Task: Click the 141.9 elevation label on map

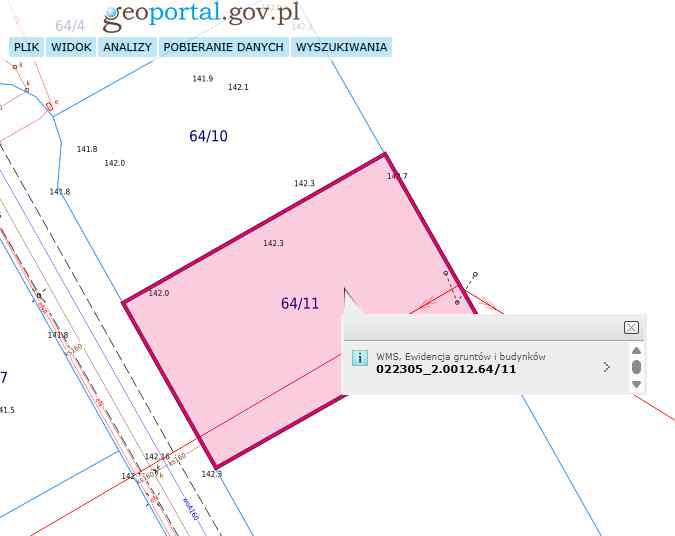Action: pyautogui.click(x=202, y=78)
